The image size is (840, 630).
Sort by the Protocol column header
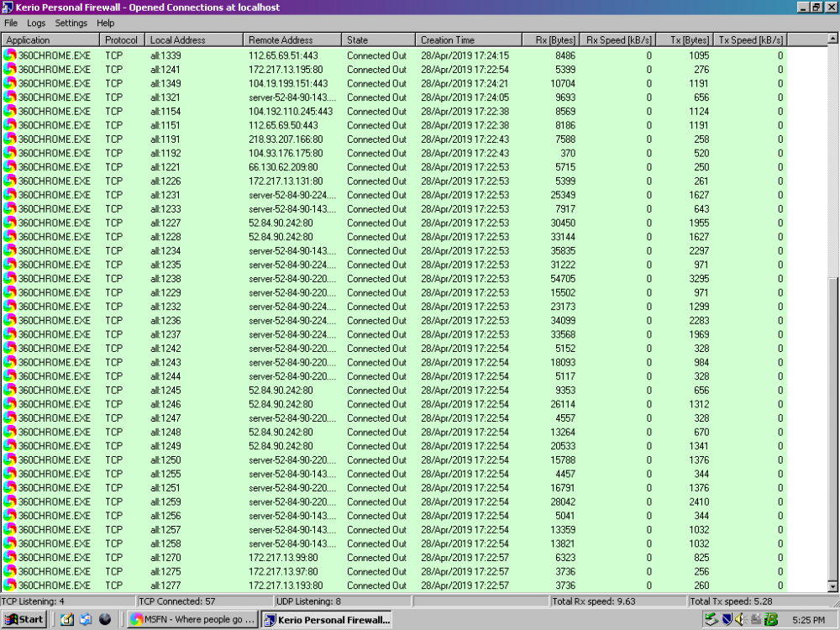click(122, 40)
